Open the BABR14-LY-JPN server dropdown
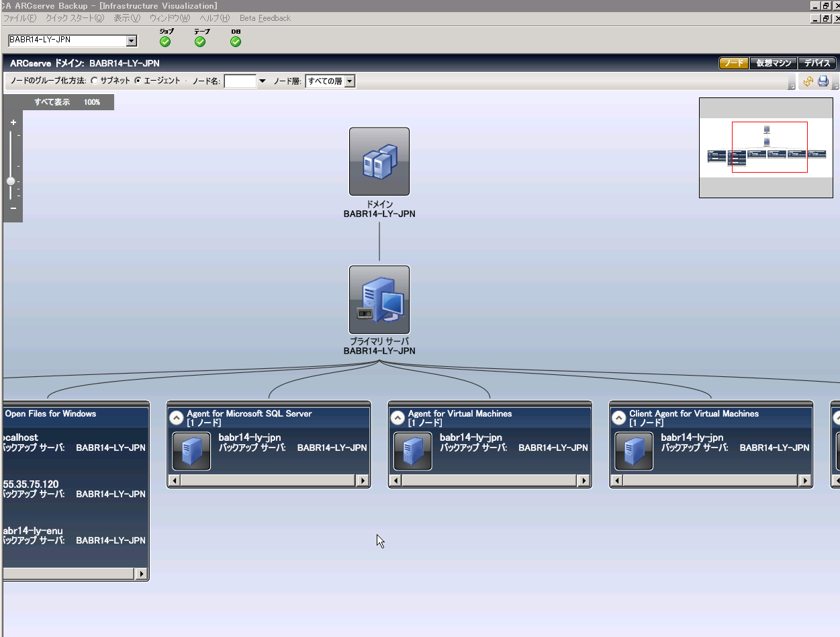840x637 pixels. coord(132,41)
